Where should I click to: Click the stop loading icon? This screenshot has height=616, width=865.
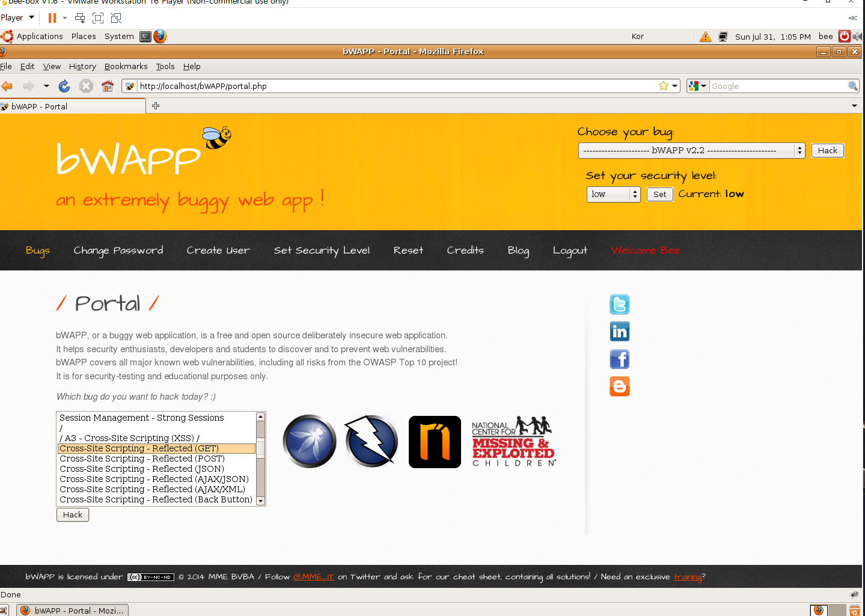click(86, 86)
